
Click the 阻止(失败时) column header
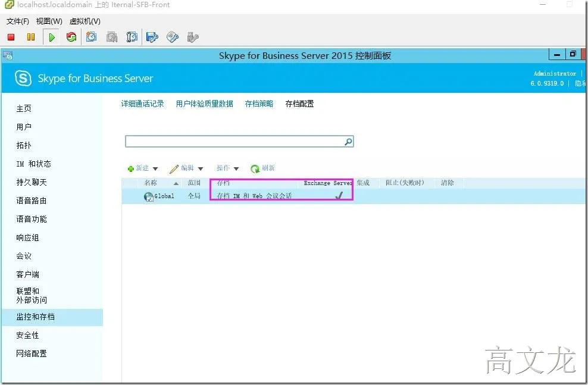tap(405, 183)
